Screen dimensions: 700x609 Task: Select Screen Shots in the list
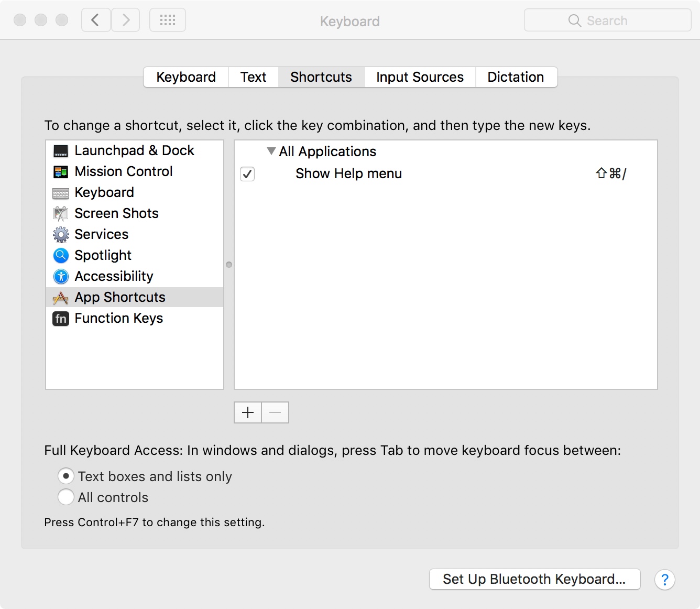coord(135,214)
